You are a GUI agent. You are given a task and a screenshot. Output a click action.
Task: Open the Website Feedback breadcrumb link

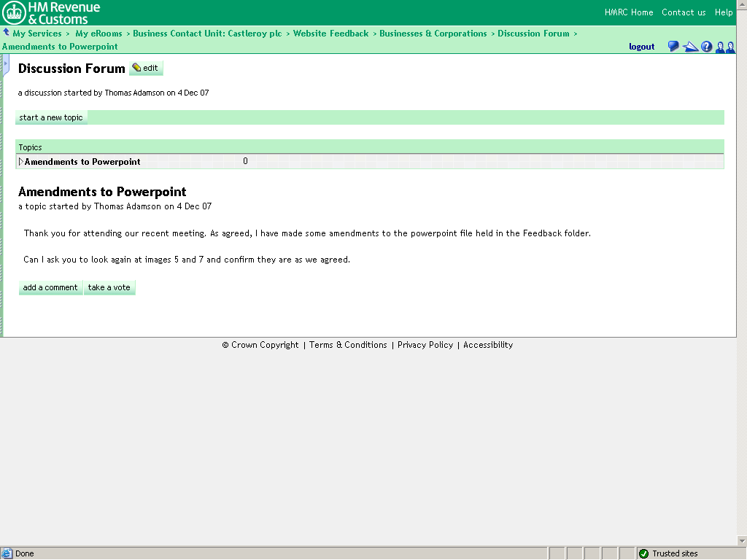click(330, 34)
